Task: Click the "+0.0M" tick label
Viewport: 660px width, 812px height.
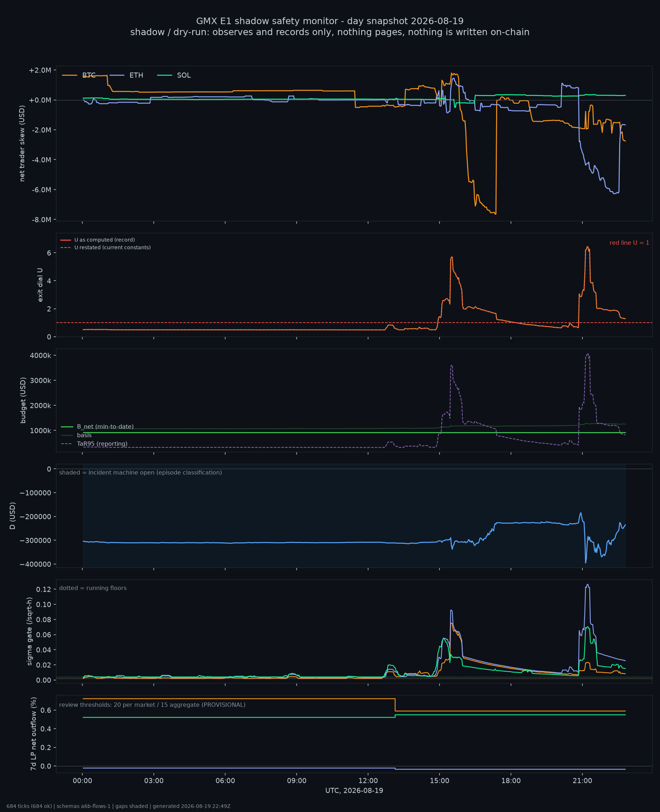Action: (x=40, y=100)
